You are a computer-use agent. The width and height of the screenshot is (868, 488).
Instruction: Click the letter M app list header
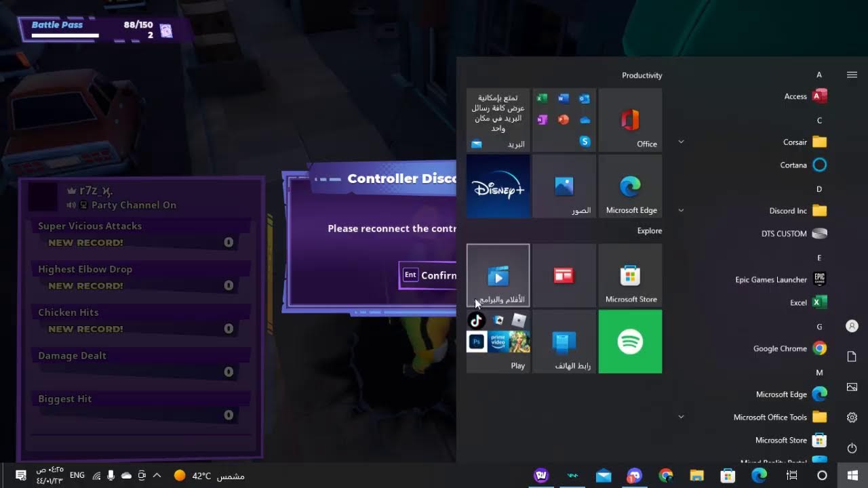pos(819,372)
